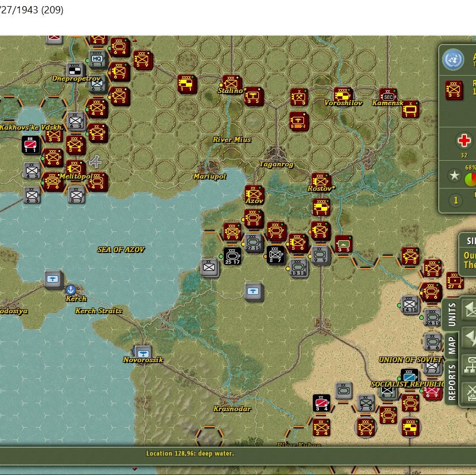Select the Soviet HQ 1 1 south of Rostov
The width and height of the screenshot is (476, 475).
(x=321, y=207)
